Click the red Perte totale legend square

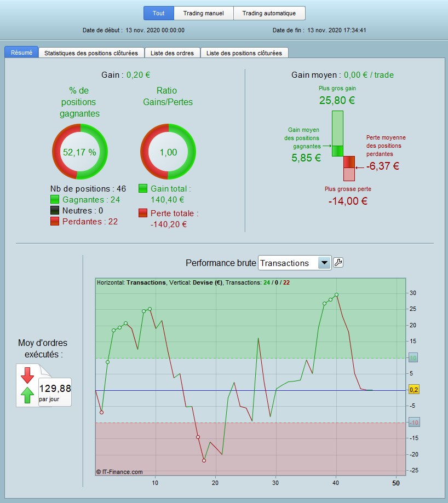[143, 213]
